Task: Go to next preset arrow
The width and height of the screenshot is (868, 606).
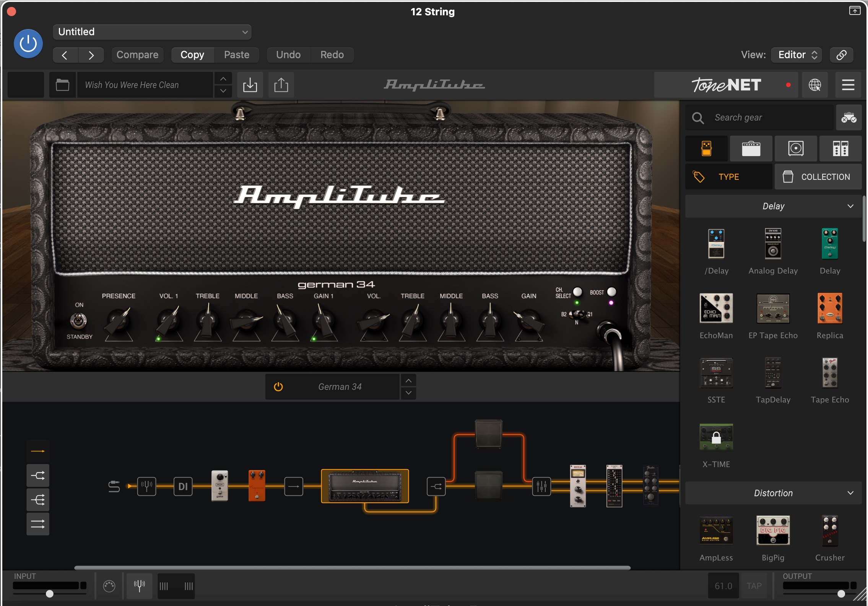Action: 91,55
